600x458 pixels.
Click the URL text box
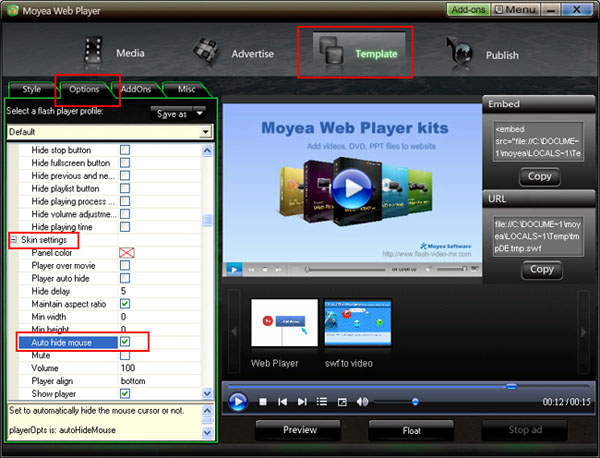538,236
